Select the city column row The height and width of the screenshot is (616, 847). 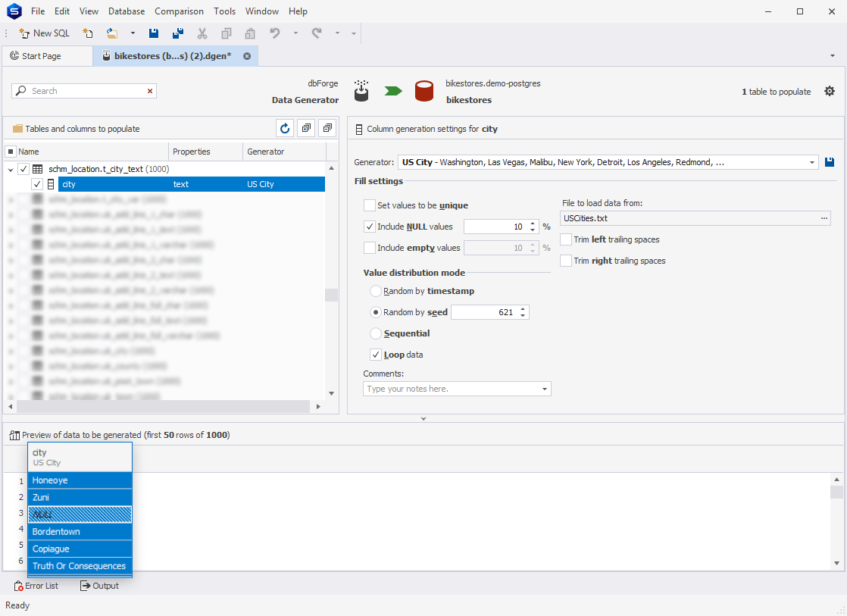[192, 184]
